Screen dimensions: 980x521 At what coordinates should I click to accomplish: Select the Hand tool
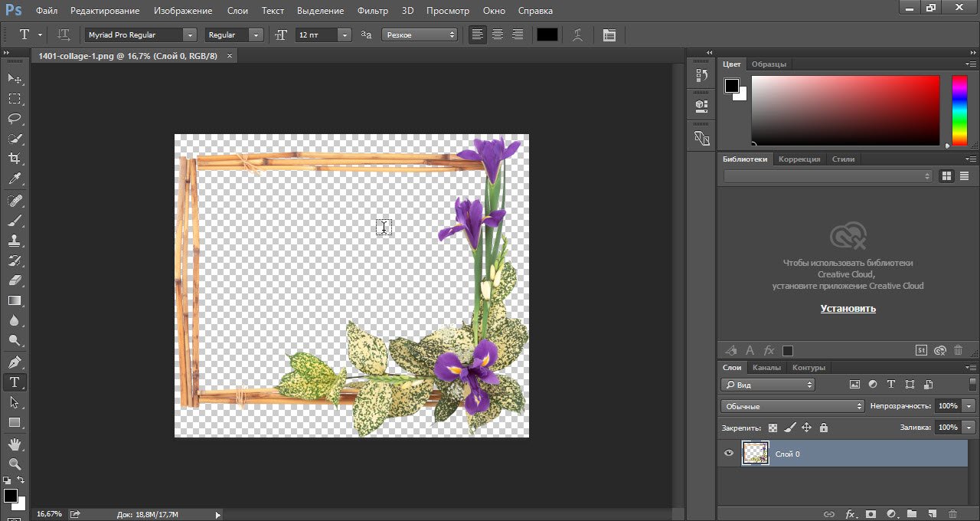(15, 444)
